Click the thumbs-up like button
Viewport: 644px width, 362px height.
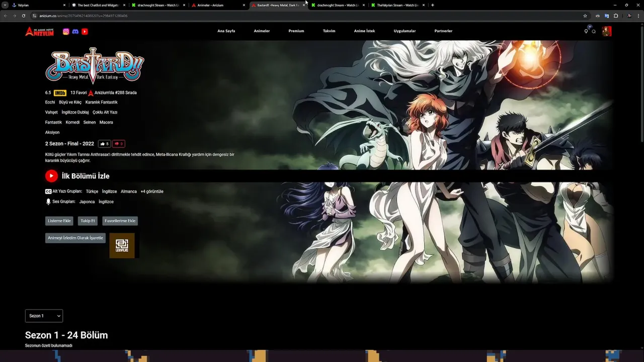tap(104, 144)
